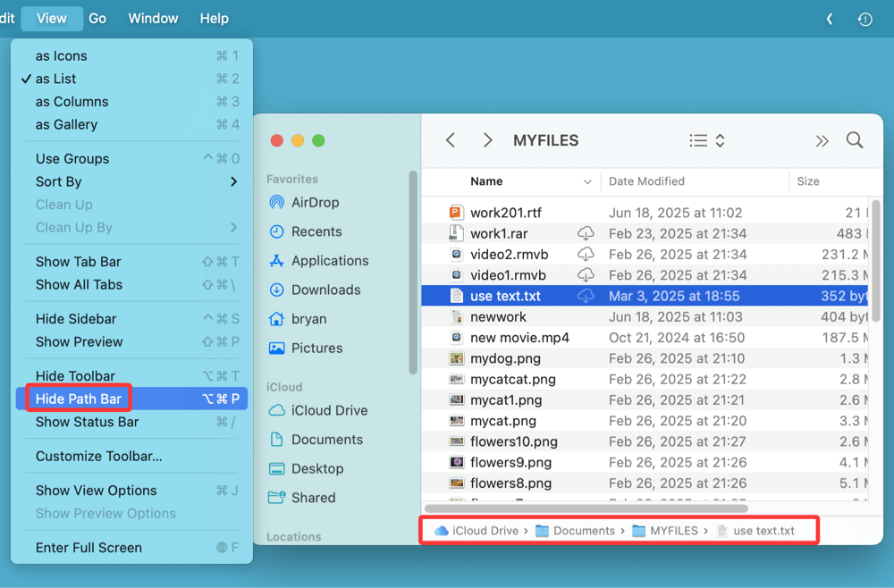Image resolution: width=894 pixels, height=588 pixels.
Task: Select the 'as List' checked view option
Action: [55, 79]
